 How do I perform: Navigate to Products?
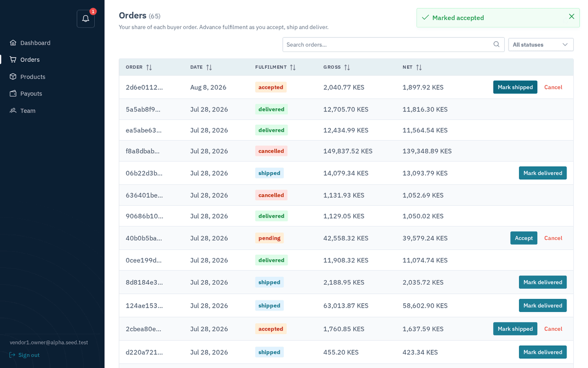tap(33, 77)
